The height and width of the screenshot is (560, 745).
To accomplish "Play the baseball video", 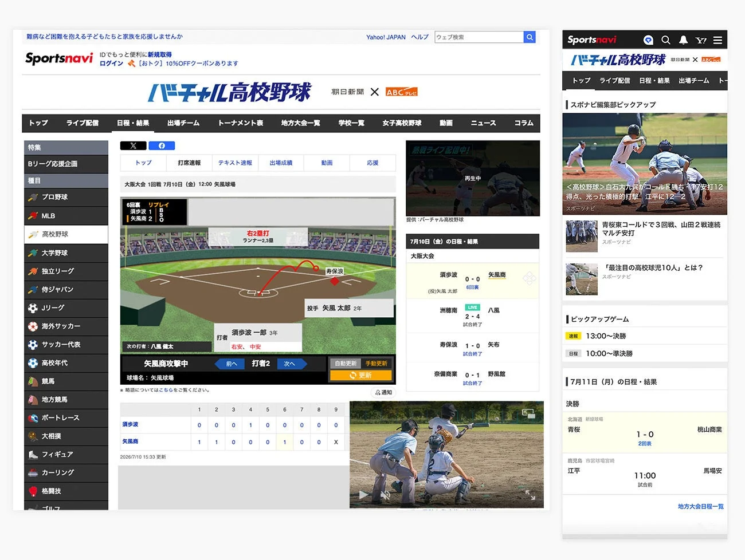I will point(363,495).
